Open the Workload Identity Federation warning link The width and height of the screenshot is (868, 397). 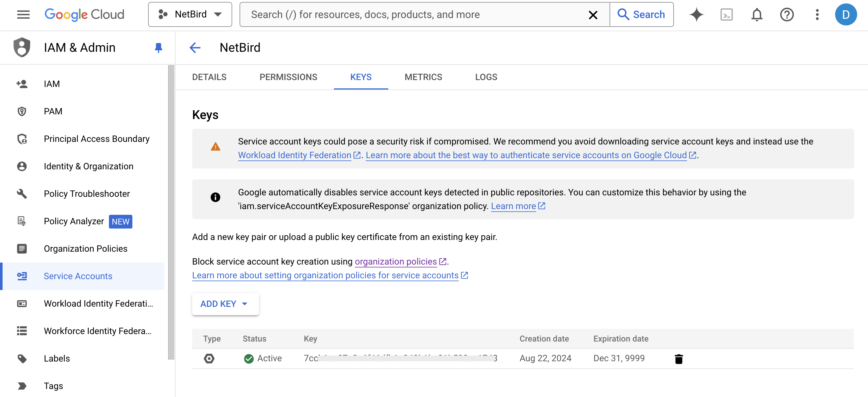click(x=294, y=155)
